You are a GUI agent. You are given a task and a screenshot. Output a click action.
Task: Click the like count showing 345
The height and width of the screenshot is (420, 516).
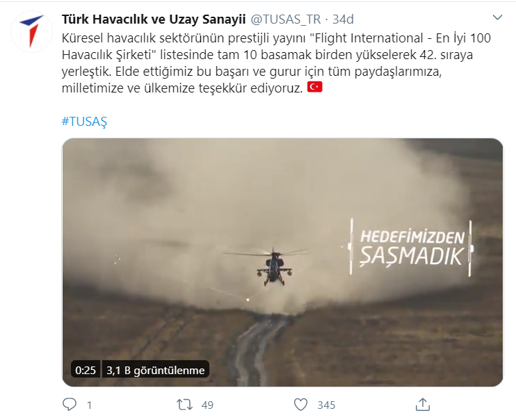click(326, 405)
